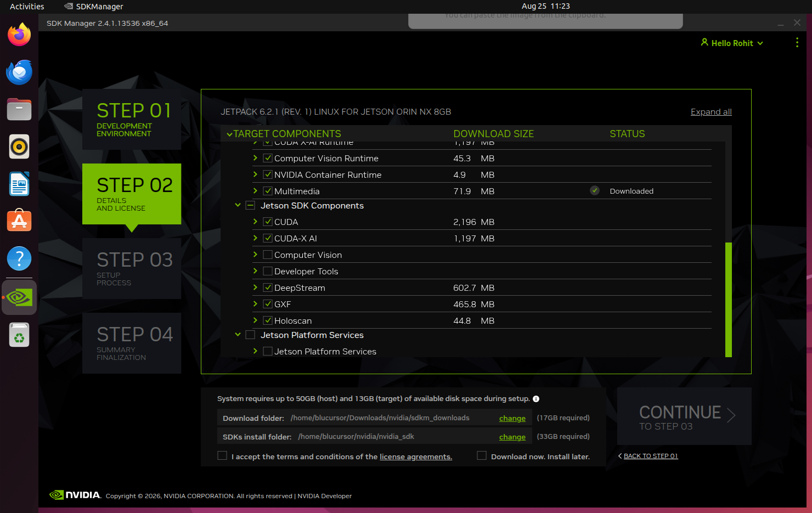Open the three-dot options menu
812x513 pixels.
pos(797,43)
